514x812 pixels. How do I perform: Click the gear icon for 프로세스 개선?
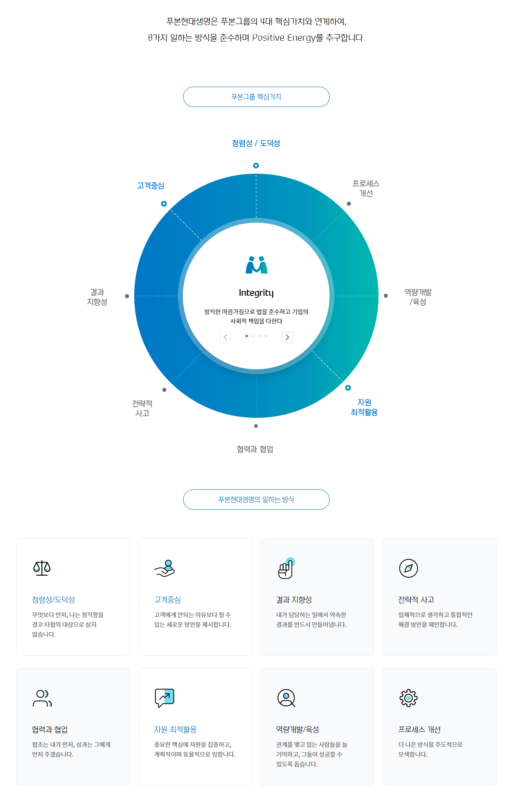click(409, 698)
